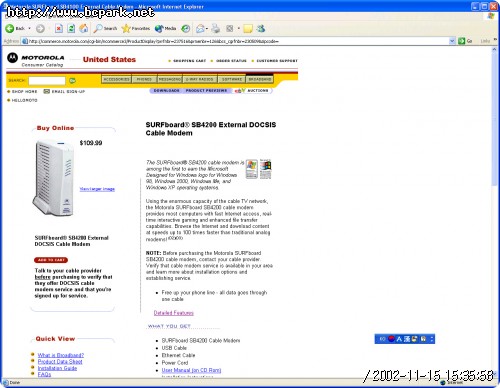Screen dimensions: 500x388
Task: Open the Favorites star button
Action: tap(136, 29)
